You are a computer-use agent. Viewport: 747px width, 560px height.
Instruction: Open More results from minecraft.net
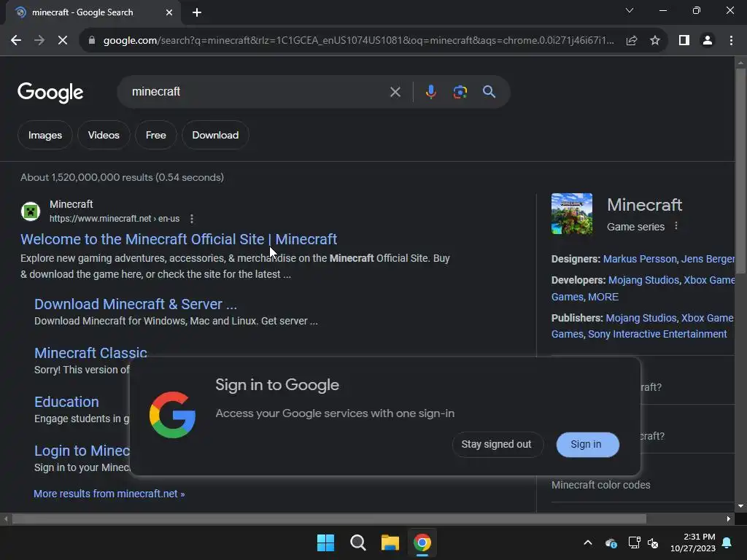(x=109, y=494)
